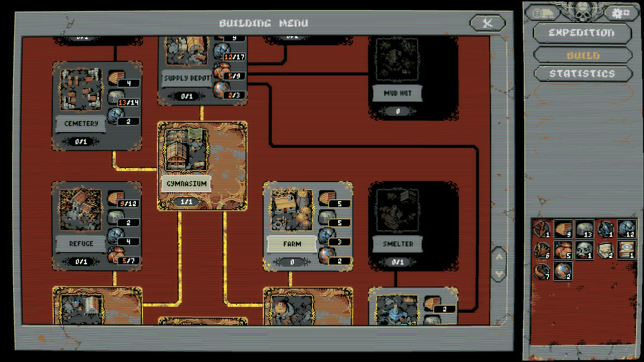The width and height of the screenshot is (644, 362).
Task: Click the Farm 0 built counter
Action: point(292,262)
